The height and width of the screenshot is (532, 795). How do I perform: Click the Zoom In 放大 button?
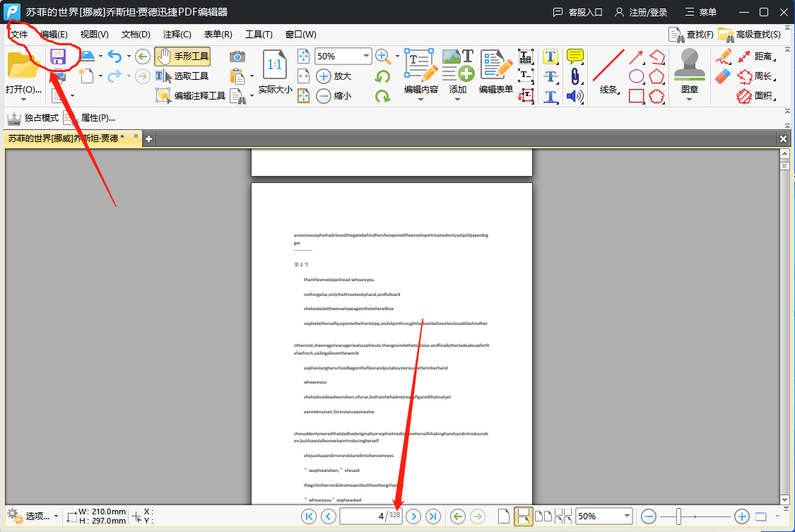pos(334,76)
